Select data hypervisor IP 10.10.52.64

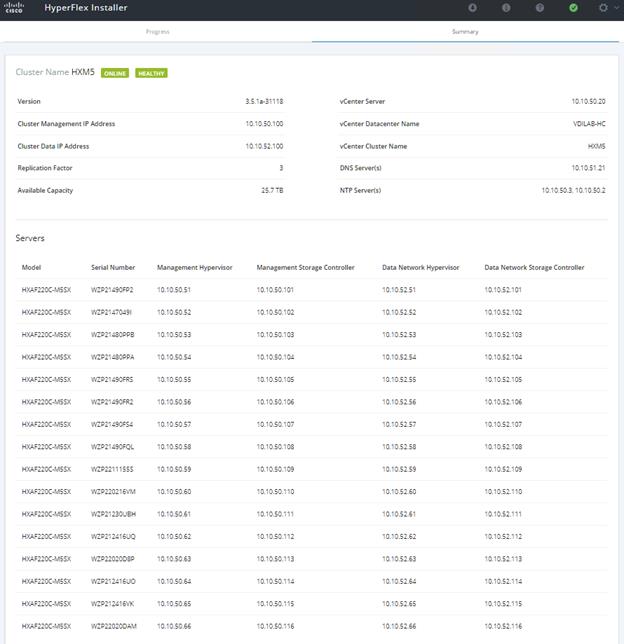click(399, 581)
